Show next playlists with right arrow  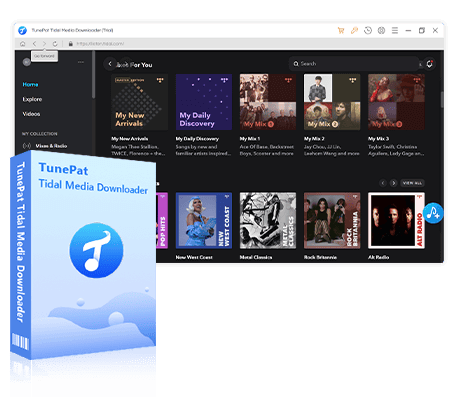(x=394, y=183)
